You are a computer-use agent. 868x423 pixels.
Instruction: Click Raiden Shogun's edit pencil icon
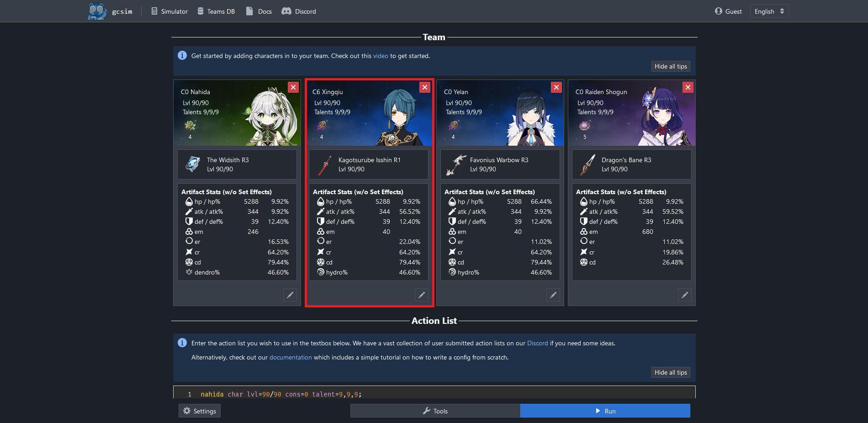point(684,295)
